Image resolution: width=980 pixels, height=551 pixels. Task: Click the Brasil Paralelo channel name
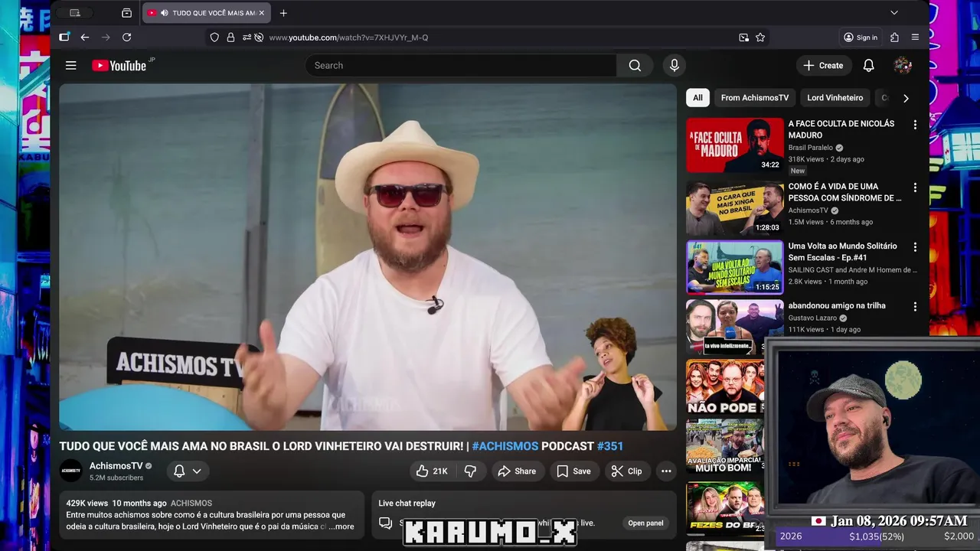811,148
